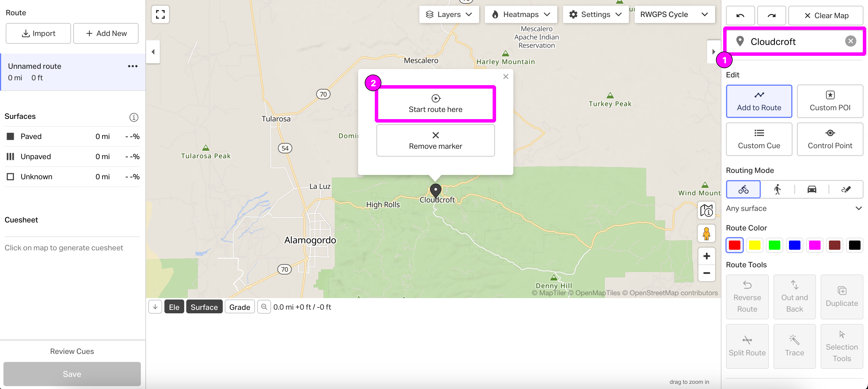868x389 pixels.
Task: Open Street View pegman icon
Action: [706, 233]
